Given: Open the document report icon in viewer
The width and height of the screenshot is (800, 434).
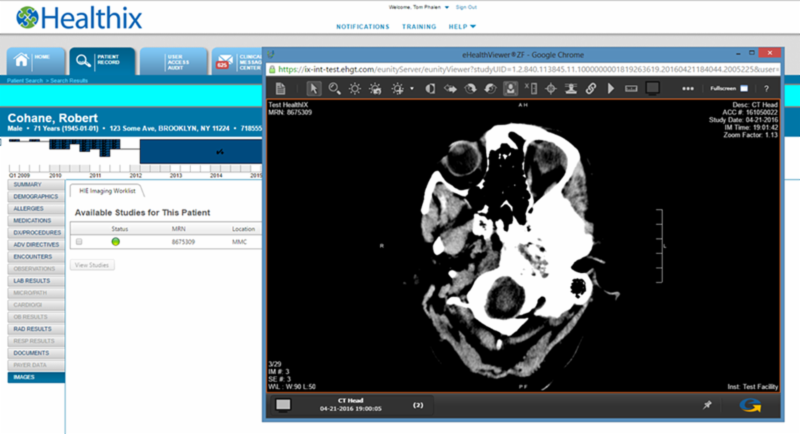Looking at the screenshot, I should [x=279, y=89].
